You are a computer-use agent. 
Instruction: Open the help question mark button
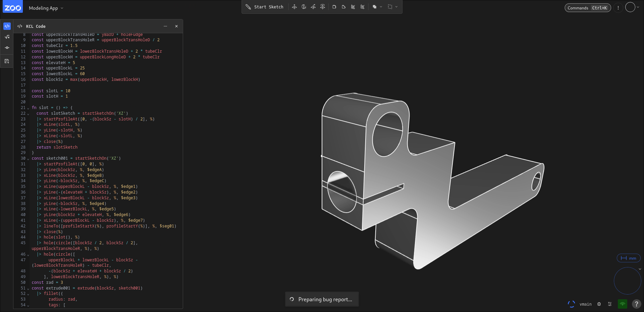pos(636,304)
